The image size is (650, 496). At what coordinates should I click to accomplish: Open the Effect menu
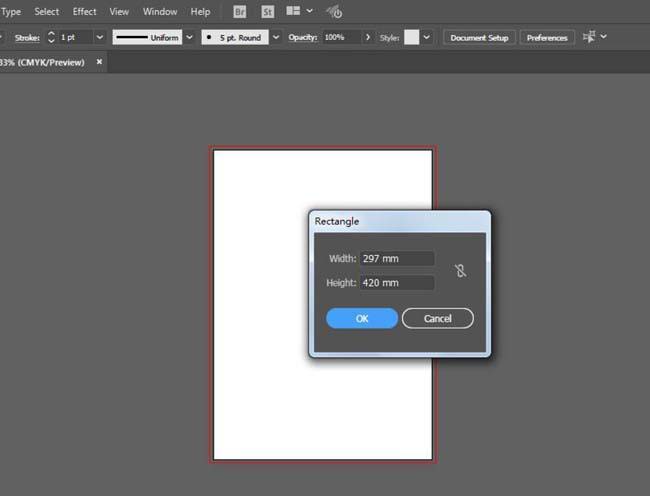[84, 12]
